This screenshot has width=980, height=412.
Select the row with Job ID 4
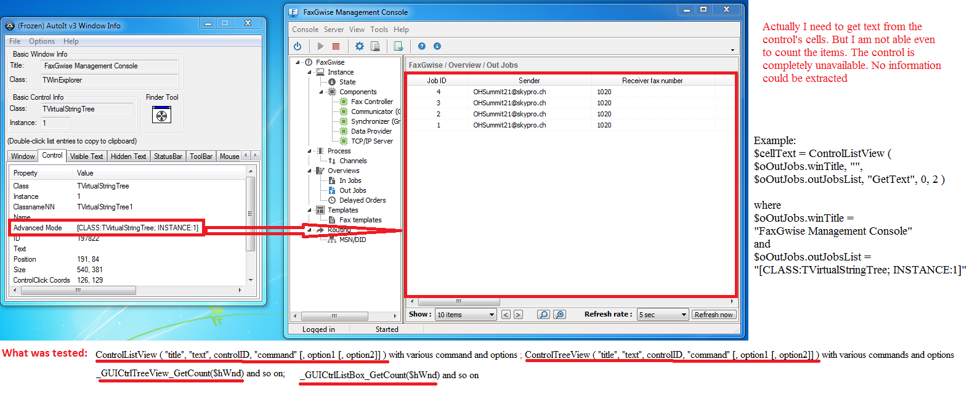(x=571, y=92)
